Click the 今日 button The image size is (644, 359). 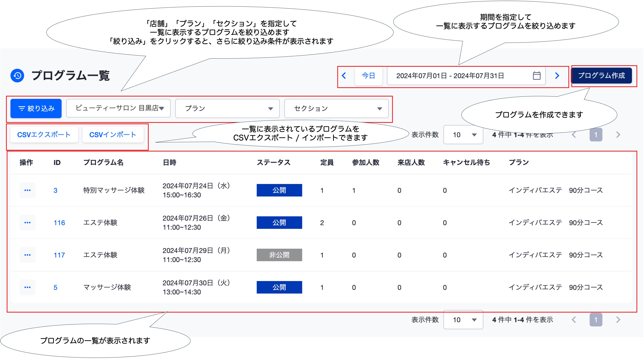coord(368,76)
